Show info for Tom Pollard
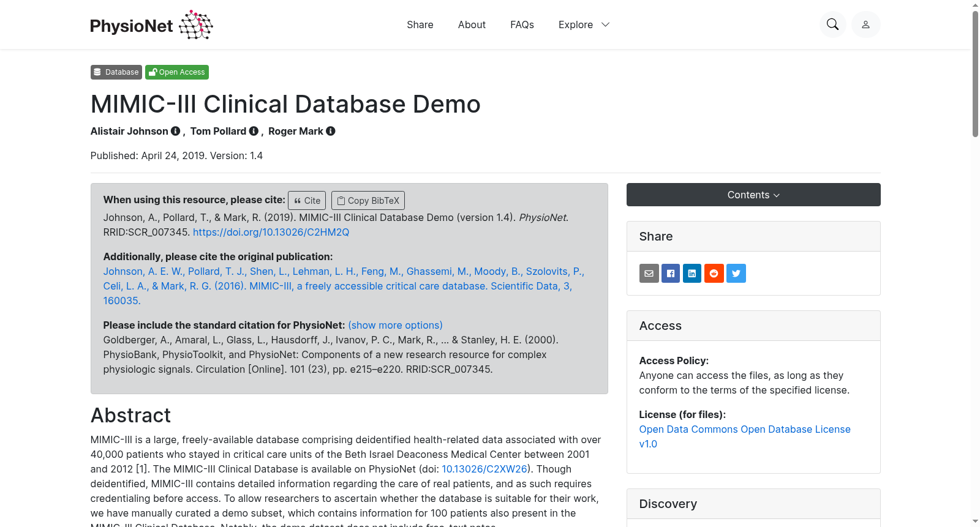 (254, 131)
